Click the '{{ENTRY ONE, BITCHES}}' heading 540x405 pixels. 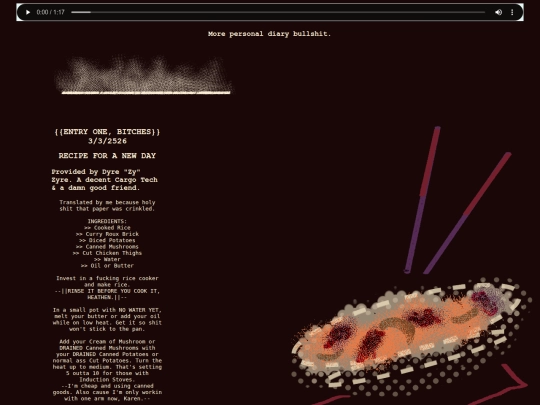pyautogui.click(x=107, y=132)
